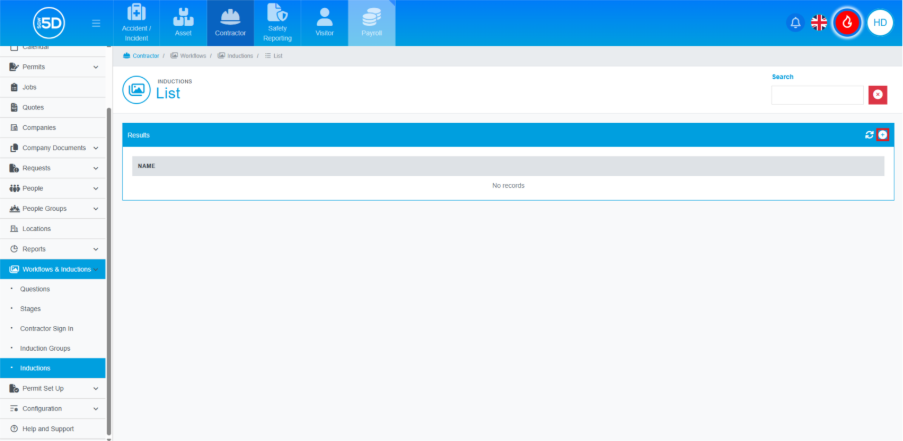
Task: Change language via UK flag icon
Action: coord(819,23)
